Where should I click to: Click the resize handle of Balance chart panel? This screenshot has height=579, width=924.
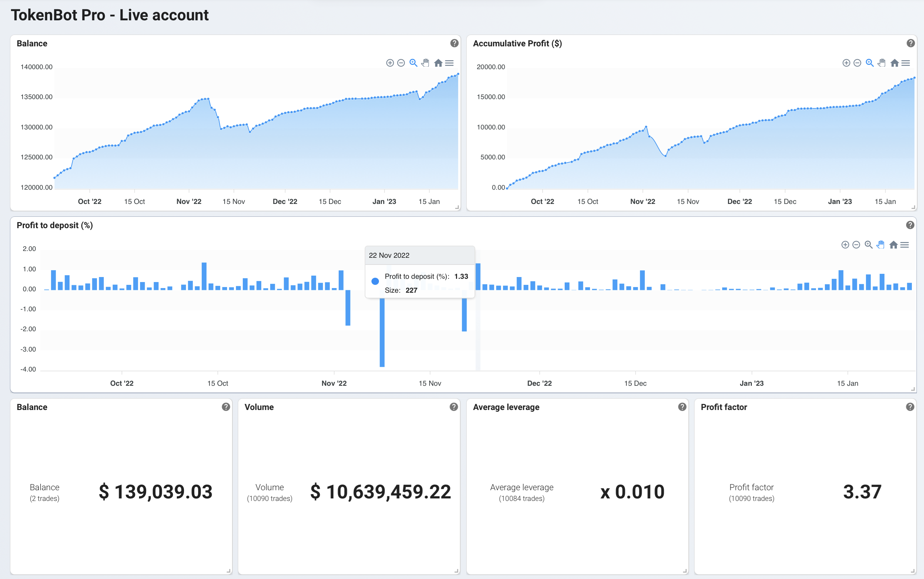point(457,207)
